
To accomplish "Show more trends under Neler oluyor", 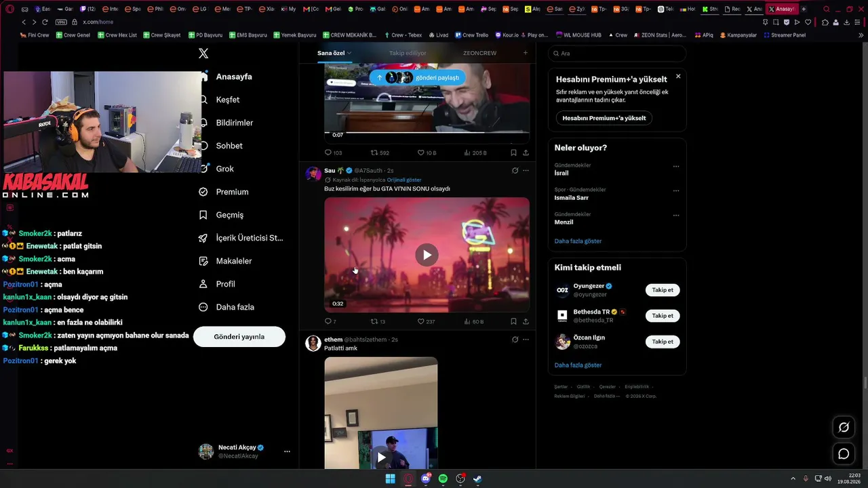I will 578,241.
